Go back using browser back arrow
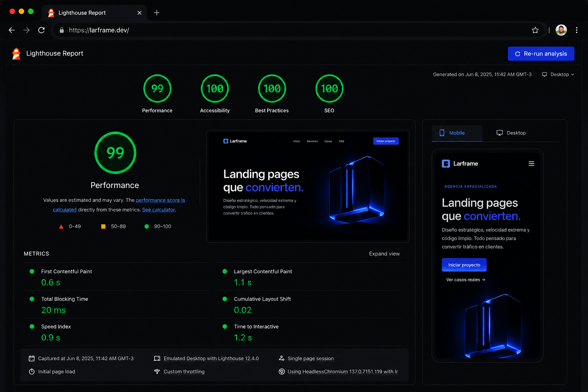The image size is (588, 392). [x=12, y=30]
